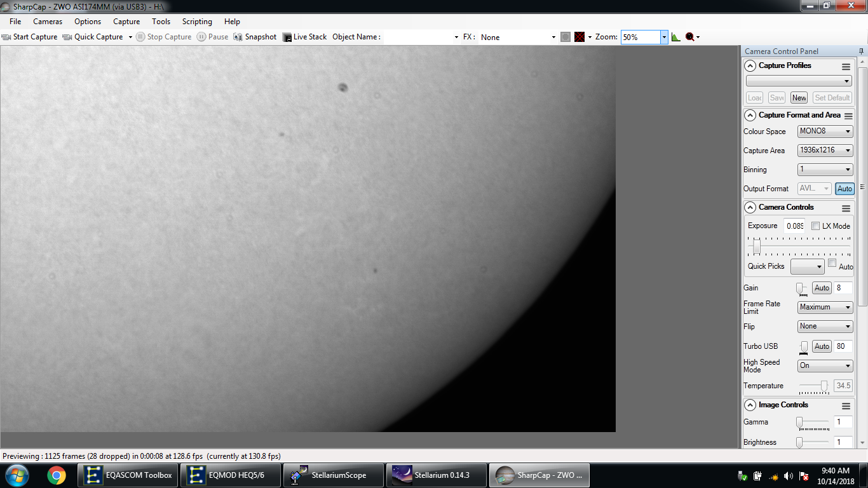Open the Options menu

click(88, 22)
